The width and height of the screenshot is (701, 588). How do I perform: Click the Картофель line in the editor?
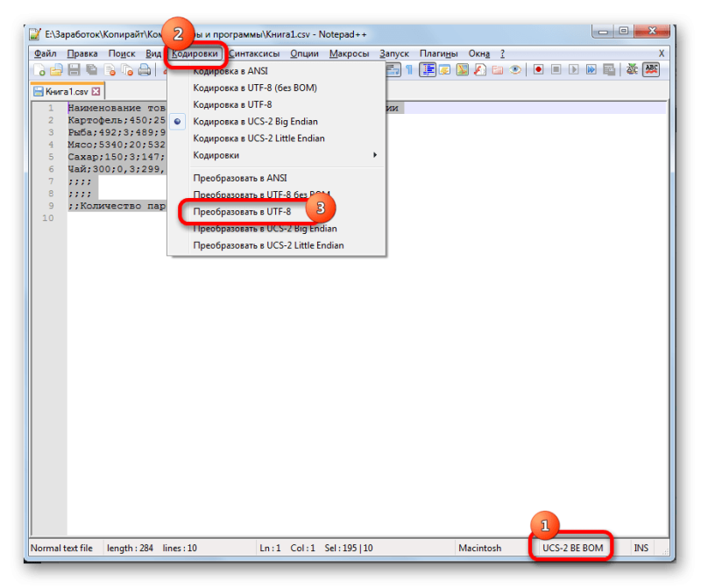point(117,120)
